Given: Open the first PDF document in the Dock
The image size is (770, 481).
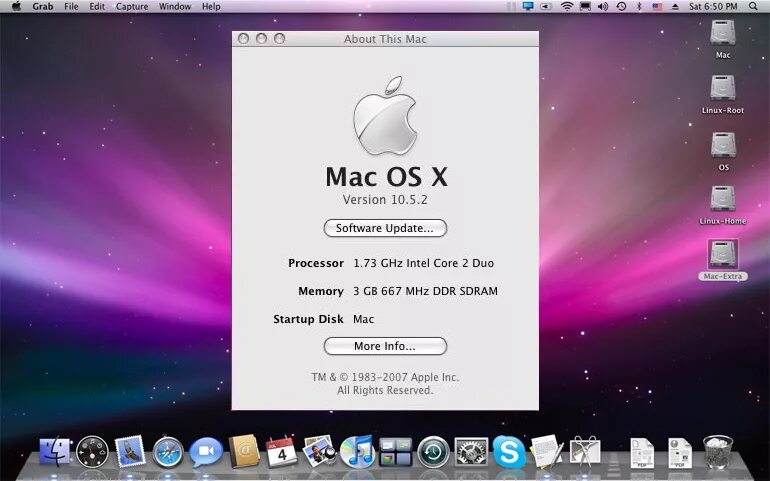Looking at the screenshot, I should pyautogui.click(x=642, y=453).
